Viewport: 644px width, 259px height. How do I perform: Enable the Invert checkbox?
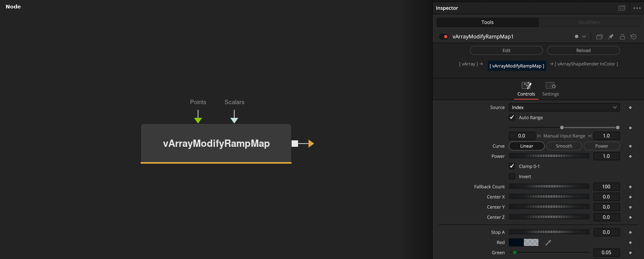(x=512, y=176)
